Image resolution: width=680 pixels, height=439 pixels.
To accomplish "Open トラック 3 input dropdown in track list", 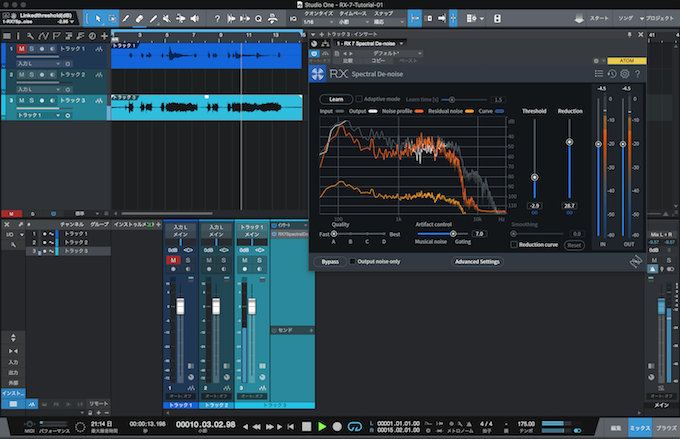I will point(39,115).
